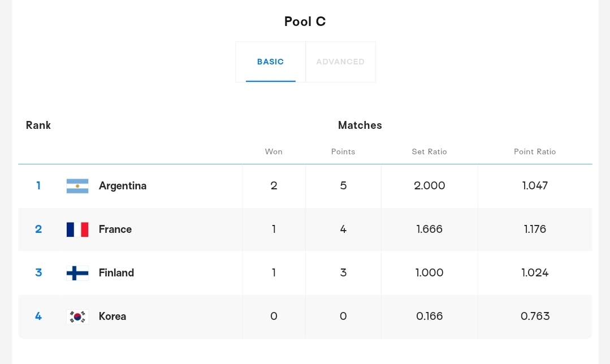Click the Korea flag icon
Image resolution: width=610 pixels, height=364 pixels.
77,317
